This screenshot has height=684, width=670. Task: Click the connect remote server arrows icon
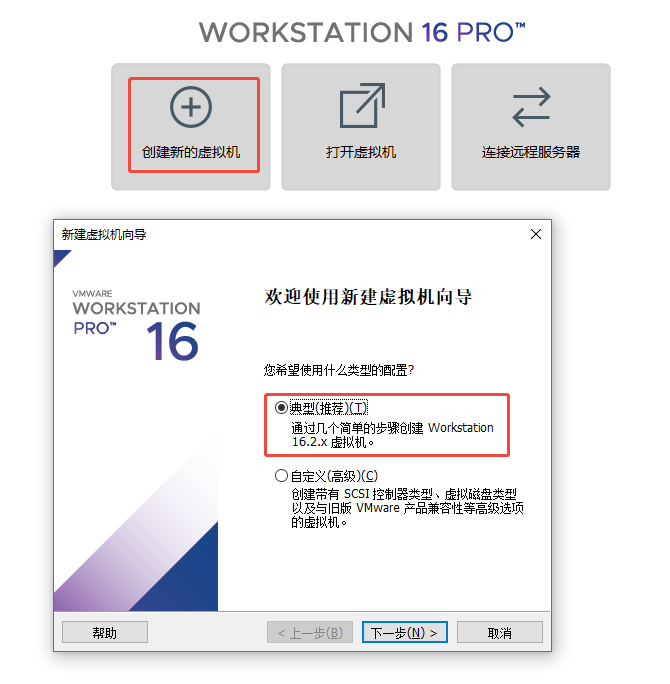(531, 107)
